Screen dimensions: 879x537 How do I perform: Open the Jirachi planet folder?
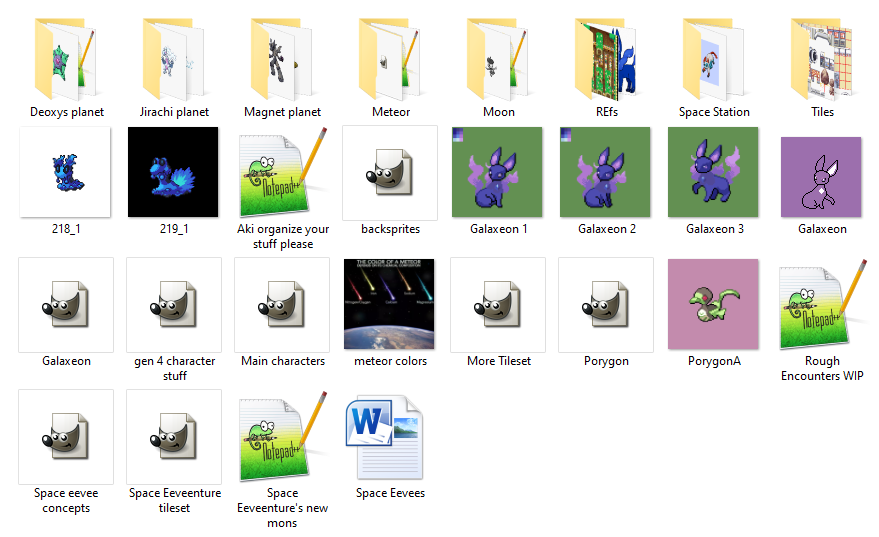coord(174,60)
